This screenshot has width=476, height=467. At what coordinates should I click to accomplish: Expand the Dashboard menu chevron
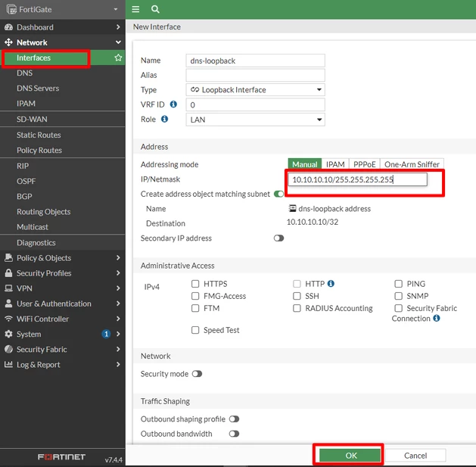coord(118,27)
